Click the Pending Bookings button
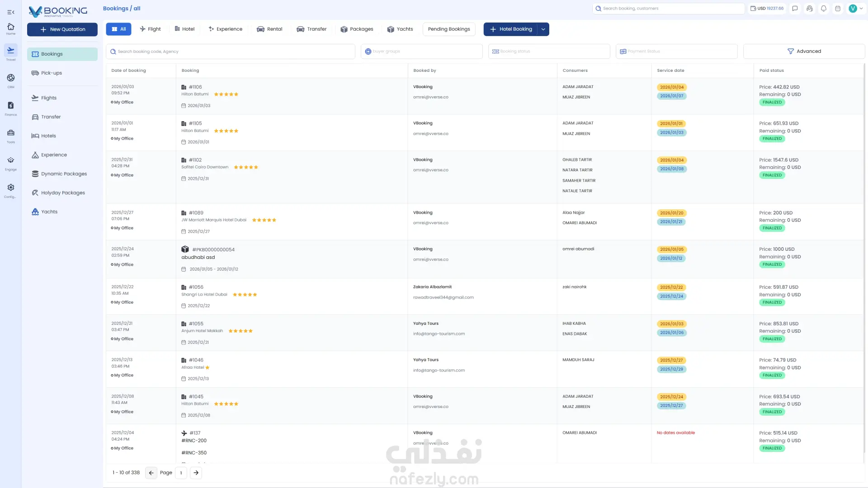Screen dimensions: 868x488 449,29
